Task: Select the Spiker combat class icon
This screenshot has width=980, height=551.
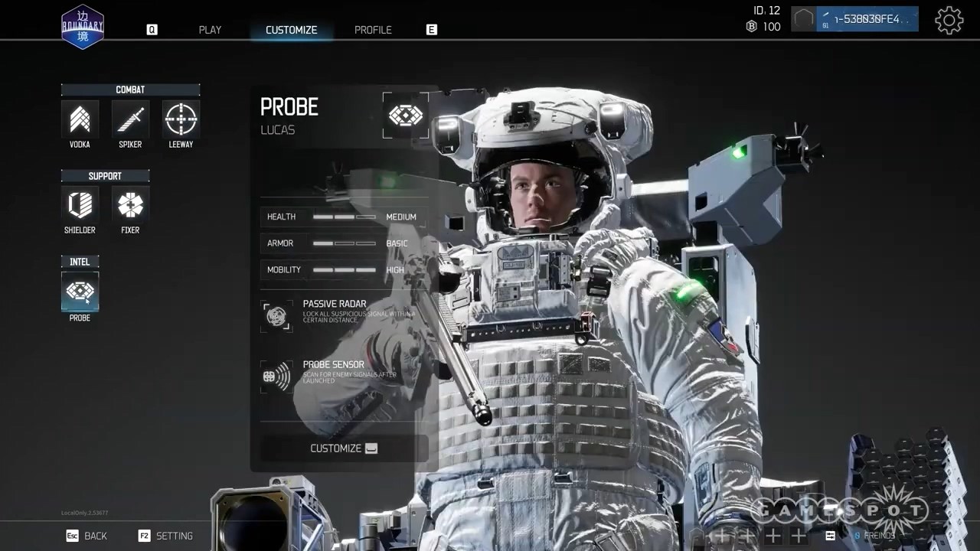Action: (130, 119)
